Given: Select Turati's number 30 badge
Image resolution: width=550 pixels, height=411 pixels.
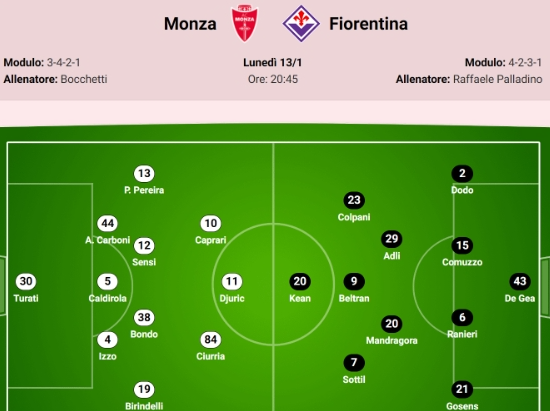Looking at the screenshot, I should pos(26,281).
